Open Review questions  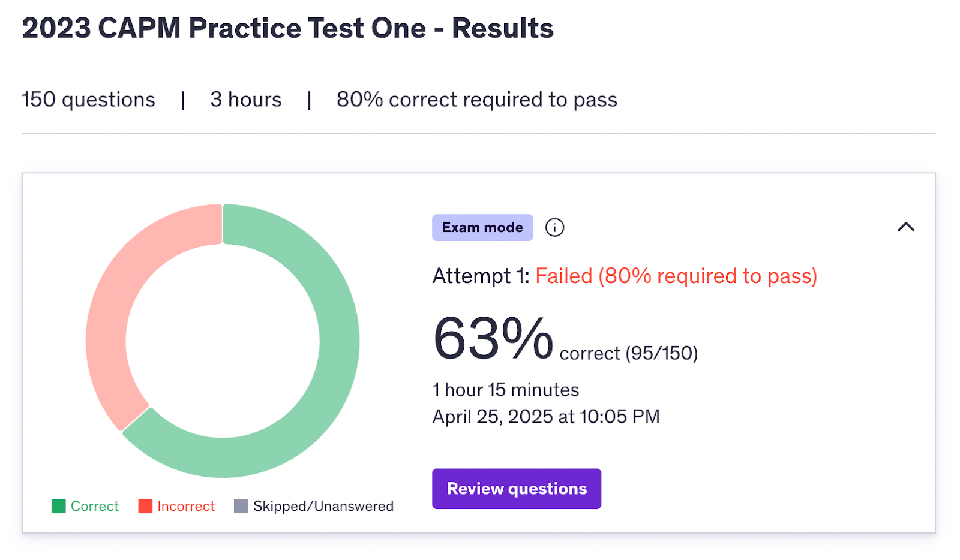coord(516,489)
